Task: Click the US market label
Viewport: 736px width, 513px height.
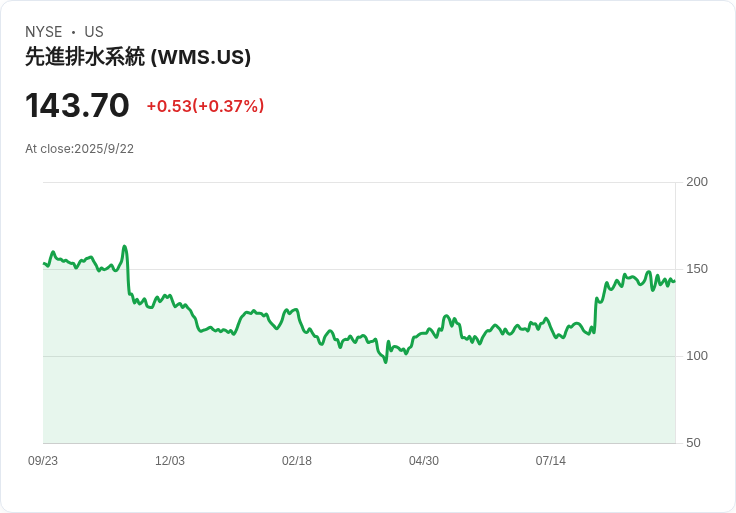Action: (x=94, y=32)
